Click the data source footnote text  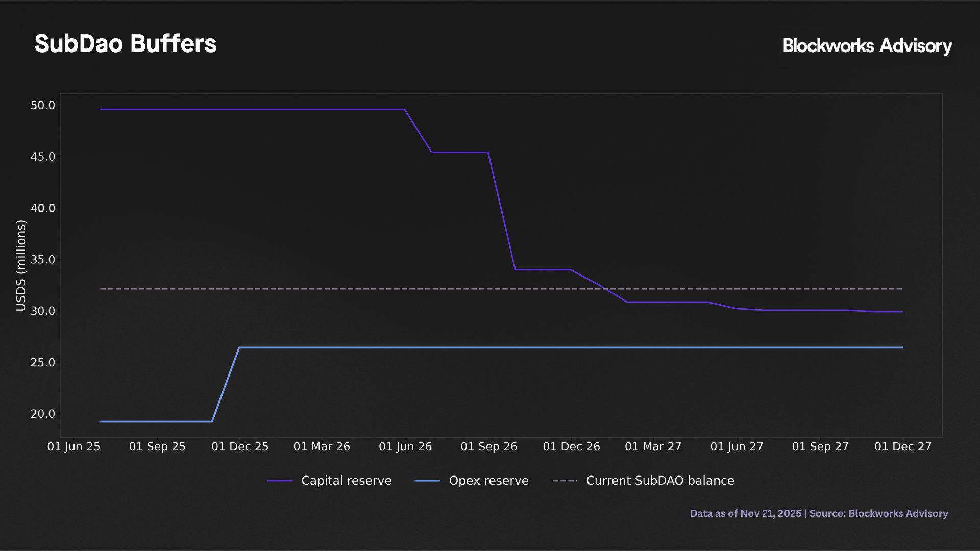(x=819, y=513)
